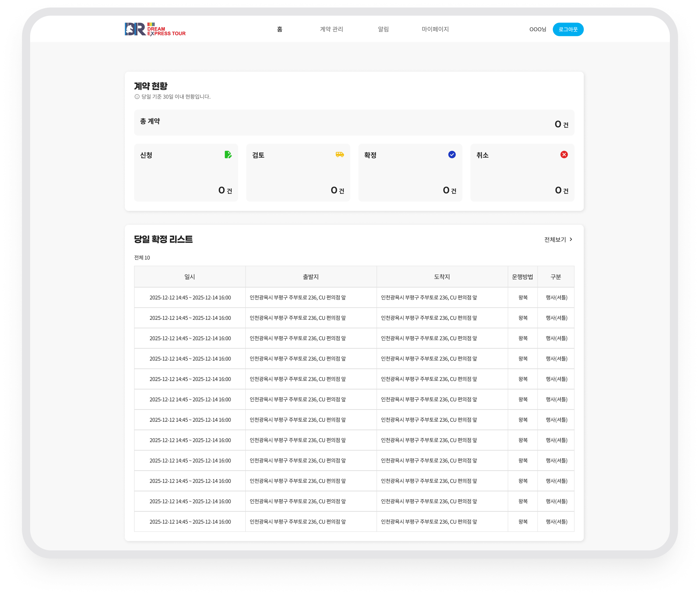Screen dimensions: 700x595
Task: Open the 마이페이지 menu
Action: tap(435, 29)
